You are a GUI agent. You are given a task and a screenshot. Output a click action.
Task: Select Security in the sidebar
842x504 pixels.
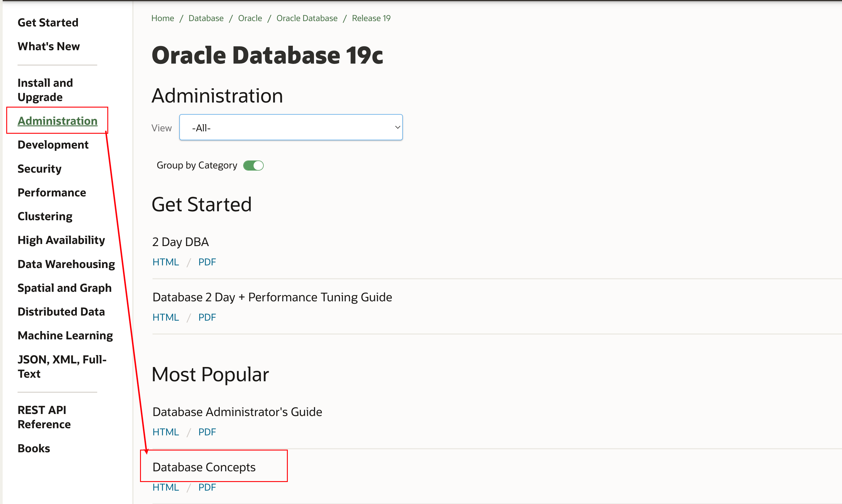(40, 169)
